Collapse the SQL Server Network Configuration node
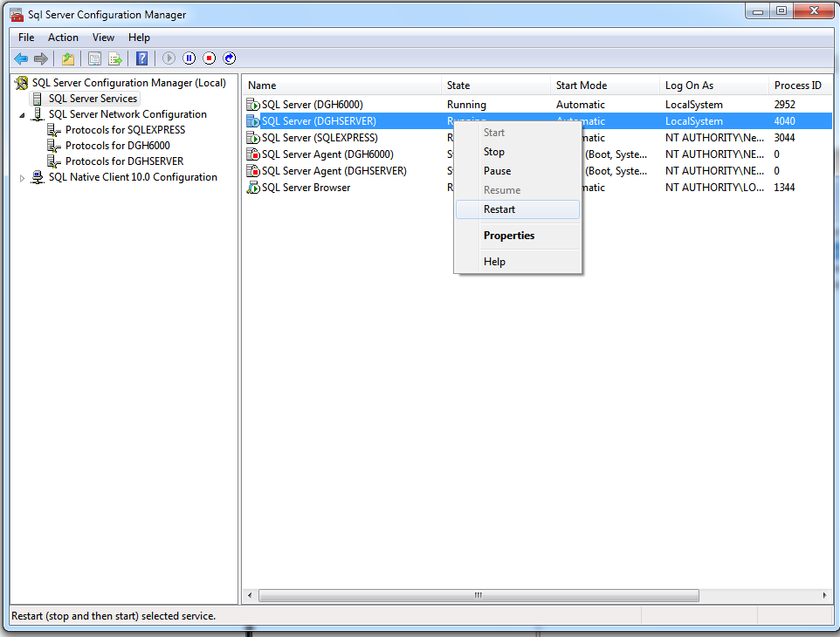Screen dimensions: 840x637 [x=22, y=115]
